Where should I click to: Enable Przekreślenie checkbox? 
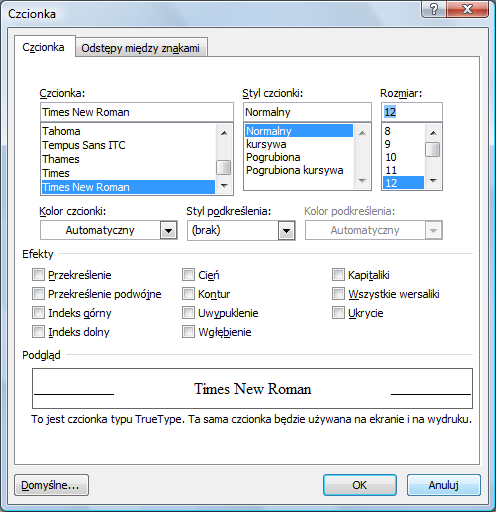click(x=38, y=275)
